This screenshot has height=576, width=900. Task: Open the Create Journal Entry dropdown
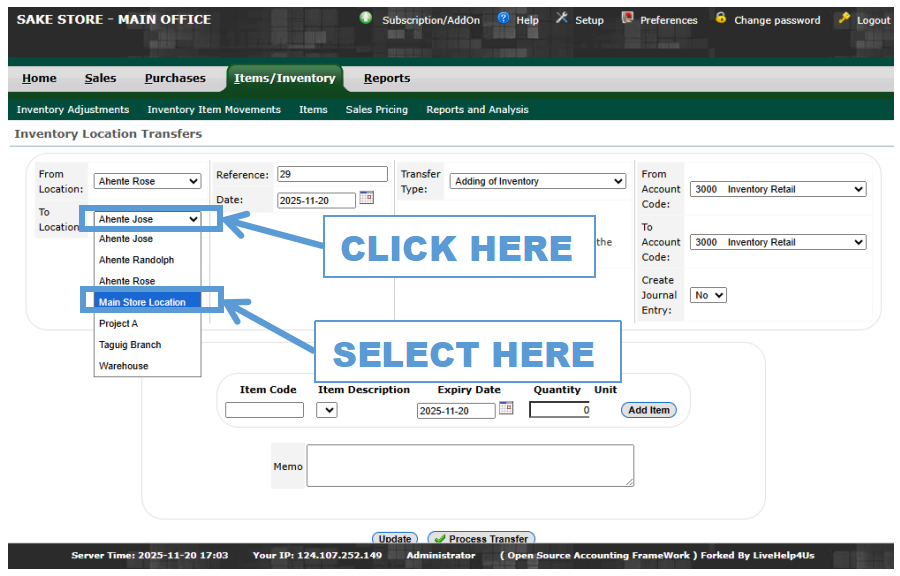tap(708, 295)
